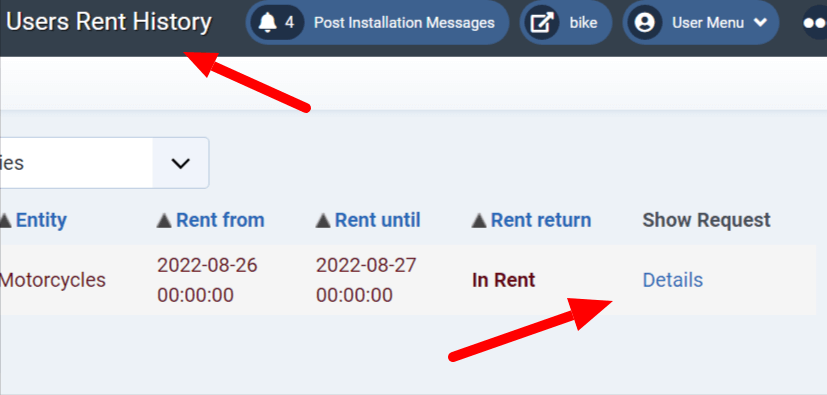
Task: Open the bike site preview button
Action: 566,23
